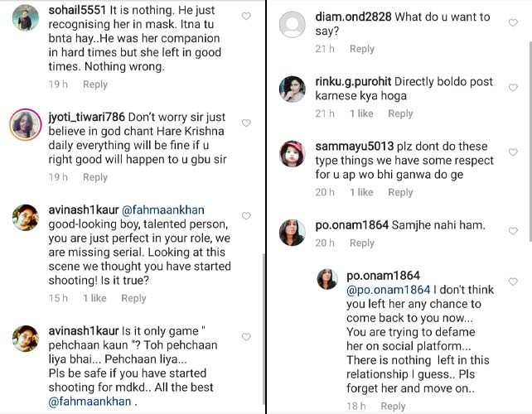Screen dimensions: 532x414
Task: Open jyoti_tiwari786's story-ringed profile picture
Action: click(26, 124)
